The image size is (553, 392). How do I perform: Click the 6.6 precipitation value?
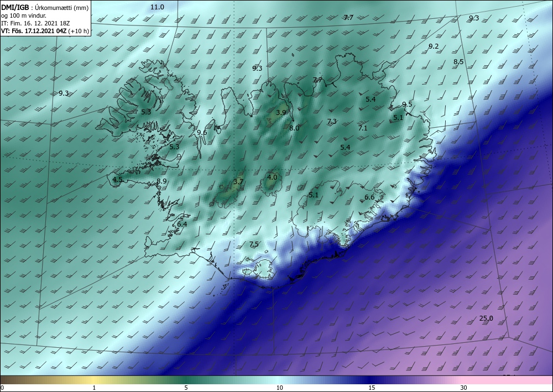click(369, 197)
